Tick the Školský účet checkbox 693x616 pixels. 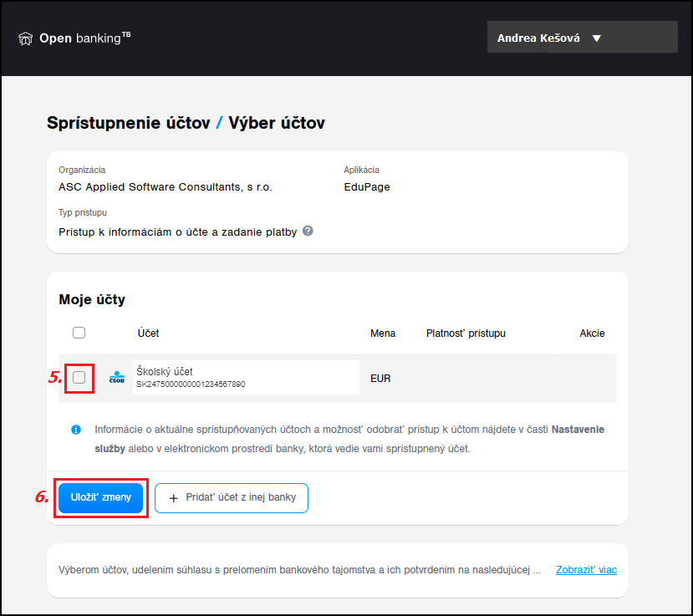(79, 378)
